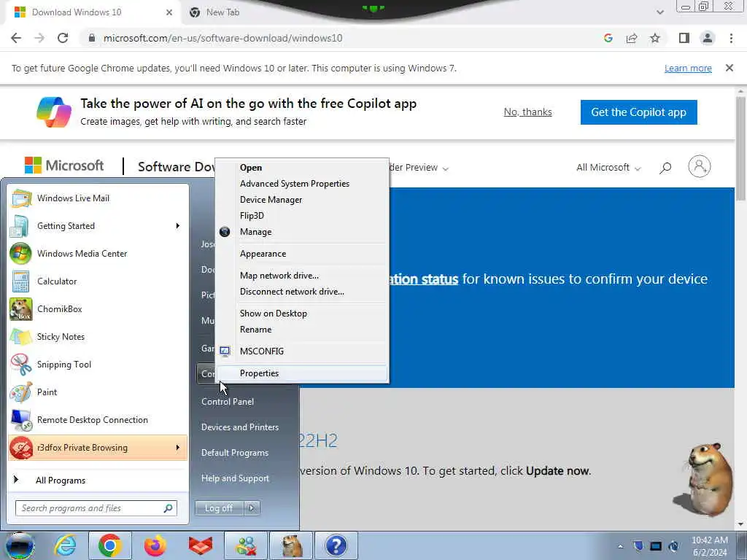Open Microsoft site search magnifier

point(665,167)
